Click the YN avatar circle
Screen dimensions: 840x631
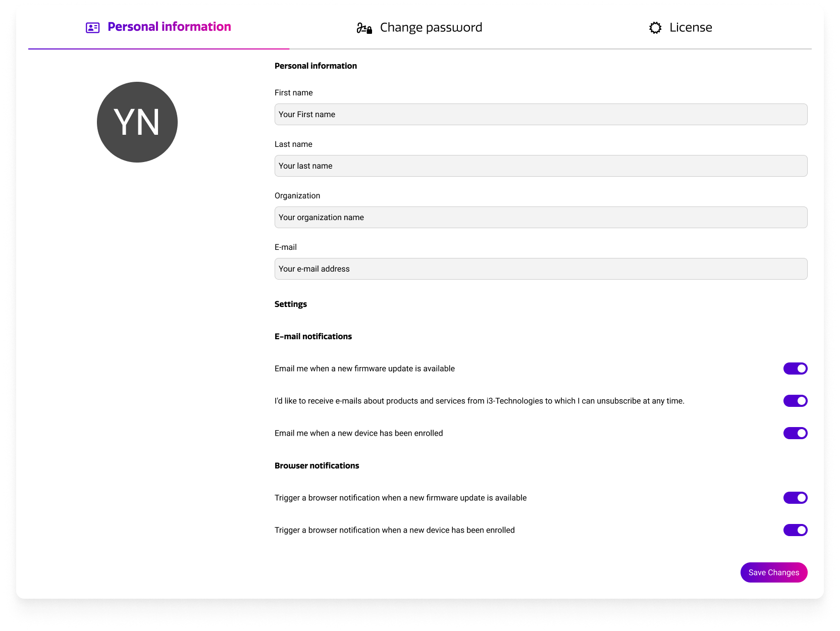pos(137,122)
